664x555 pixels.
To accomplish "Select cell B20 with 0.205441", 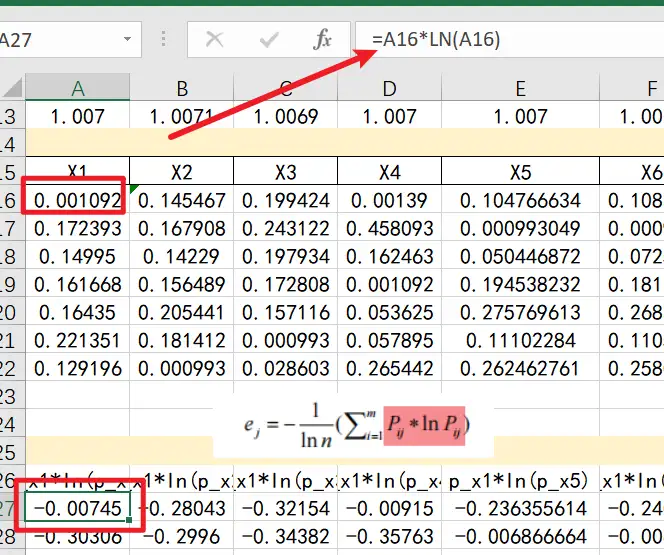I will point(182,312).
